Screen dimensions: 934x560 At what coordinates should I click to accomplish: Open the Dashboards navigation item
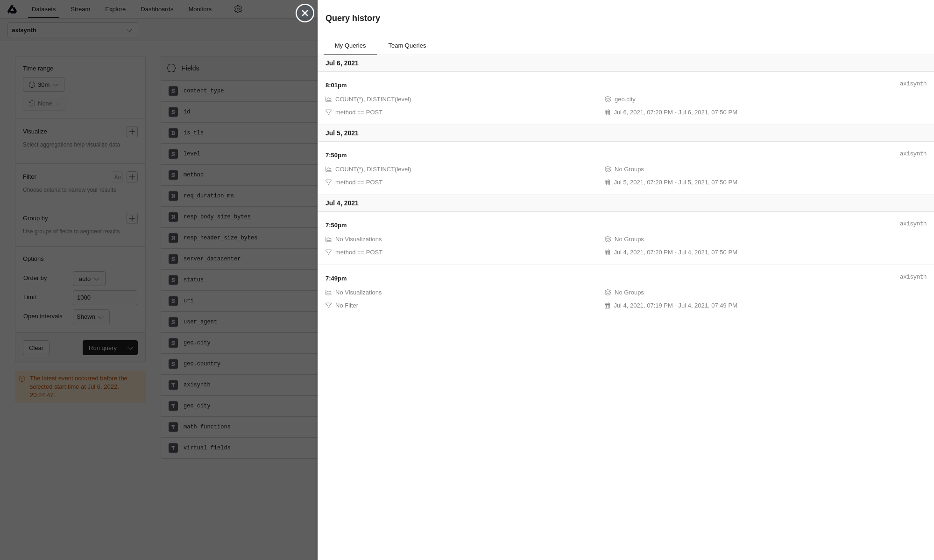[157, 9]
